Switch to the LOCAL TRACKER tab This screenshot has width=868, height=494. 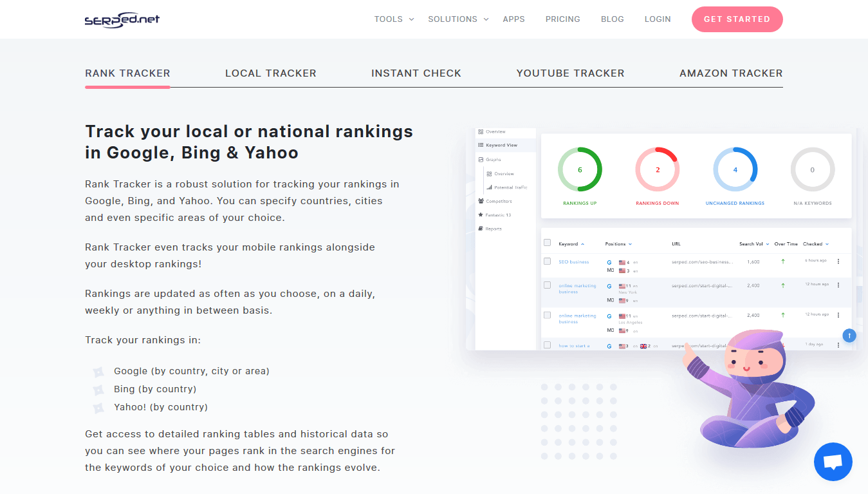[270, 73]
